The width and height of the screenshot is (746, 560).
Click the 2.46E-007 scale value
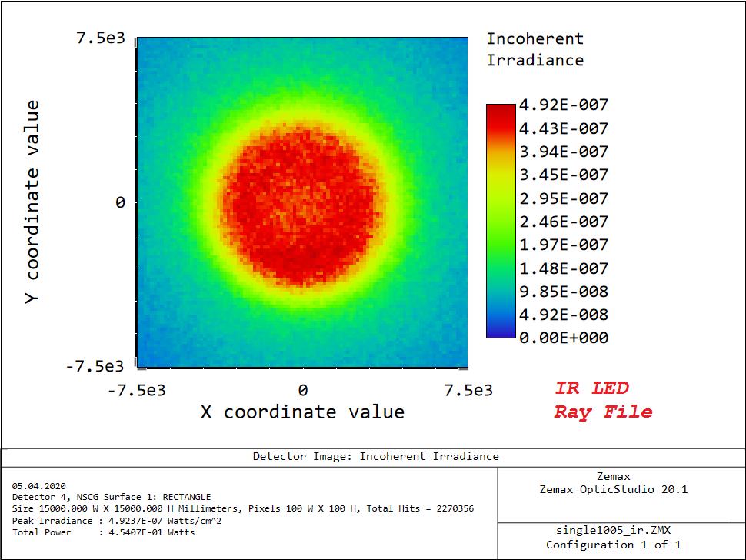(563, 222)
